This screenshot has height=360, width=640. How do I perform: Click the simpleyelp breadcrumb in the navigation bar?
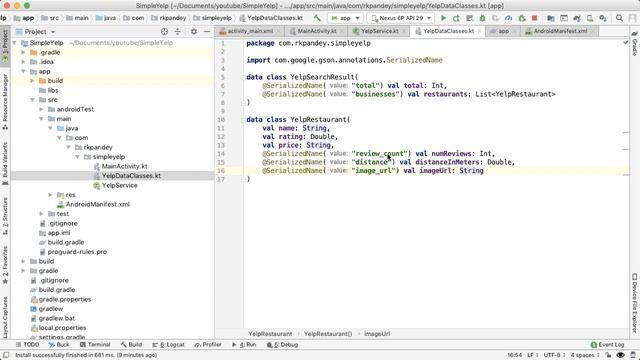pos(212,18)
